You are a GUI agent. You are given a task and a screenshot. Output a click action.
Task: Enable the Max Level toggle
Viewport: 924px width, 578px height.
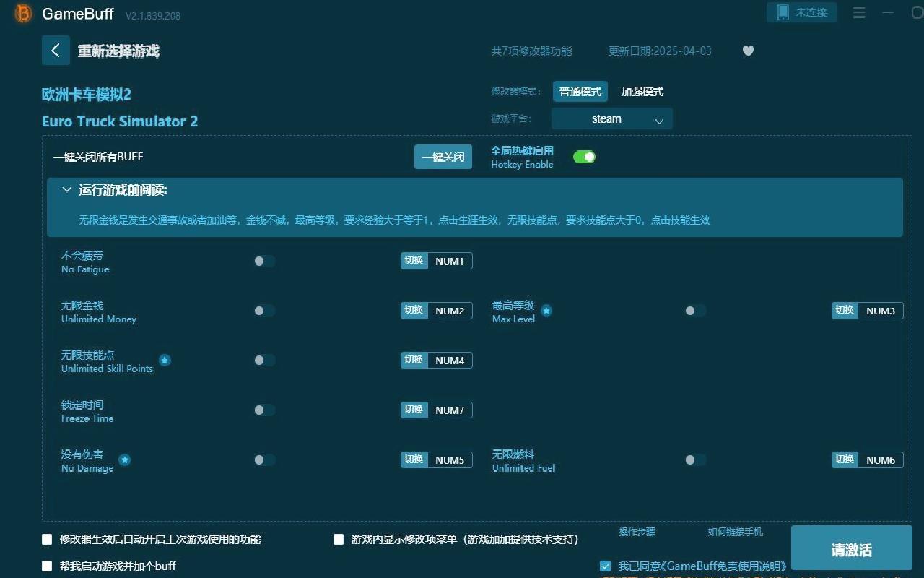tap(695, 311)
